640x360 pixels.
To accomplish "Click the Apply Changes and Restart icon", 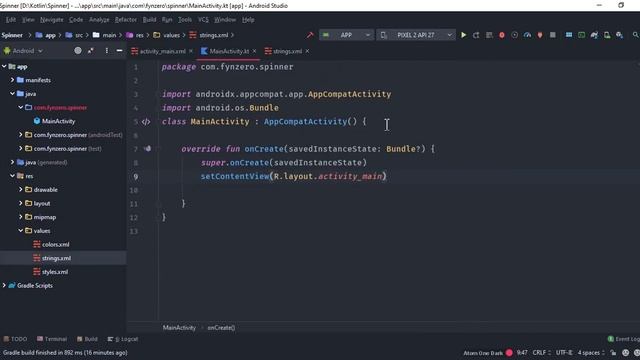I will pos(476,35).
